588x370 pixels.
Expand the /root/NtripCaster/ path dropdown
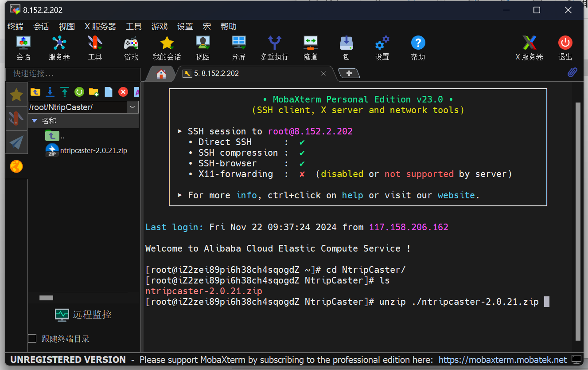pos(132,107)
